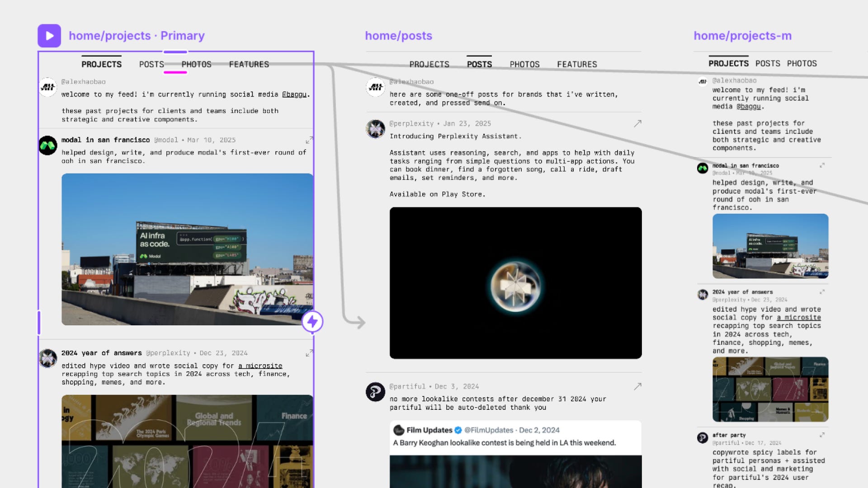This screenshot has height=488, width=868.
Task: Click partiful avatar in home/posts frame
Action: coord(375,392)
